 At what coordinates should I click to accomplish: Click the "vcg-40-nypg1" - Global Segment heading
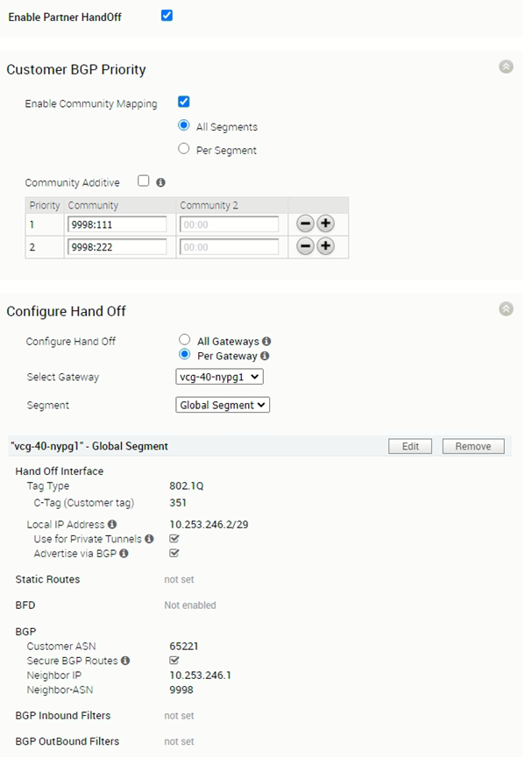coord(89,447)
